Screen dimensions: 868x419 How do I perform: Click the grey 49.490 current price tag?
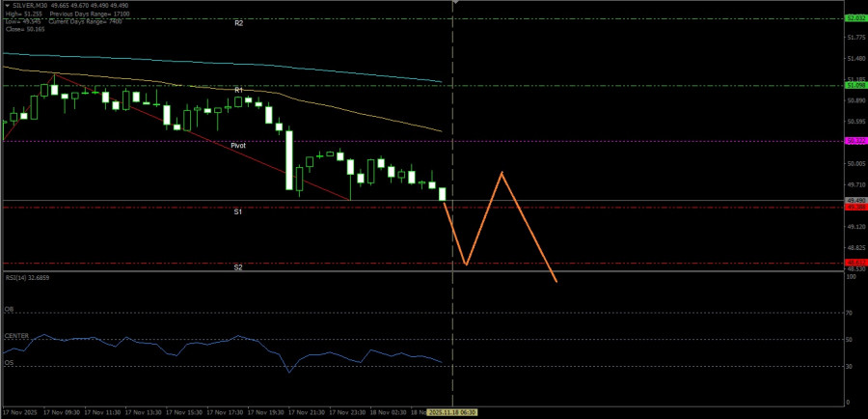855,200
